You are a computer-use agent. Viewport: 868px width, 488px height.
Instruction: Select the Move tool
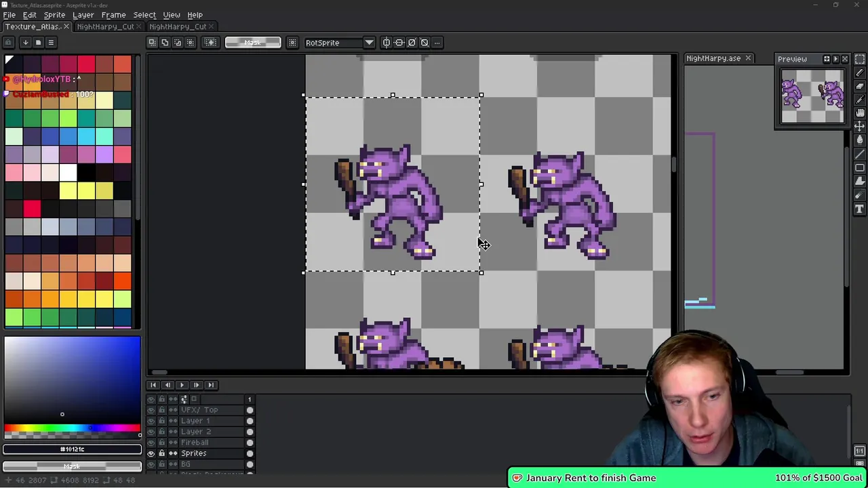point(860,127)
